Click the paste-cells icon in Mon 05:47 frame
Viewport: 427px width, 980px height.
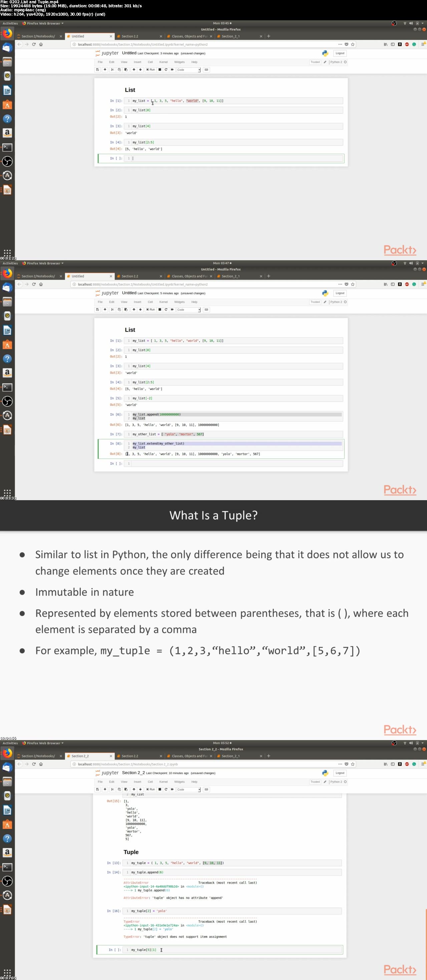coord(126,310)
